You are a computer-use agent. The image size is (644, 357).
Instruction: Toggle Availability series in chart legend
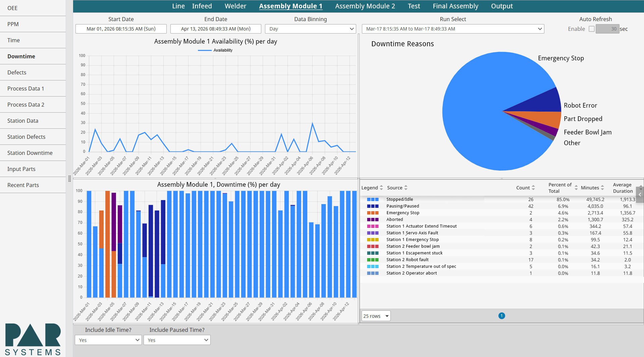(x=215, y=50)
